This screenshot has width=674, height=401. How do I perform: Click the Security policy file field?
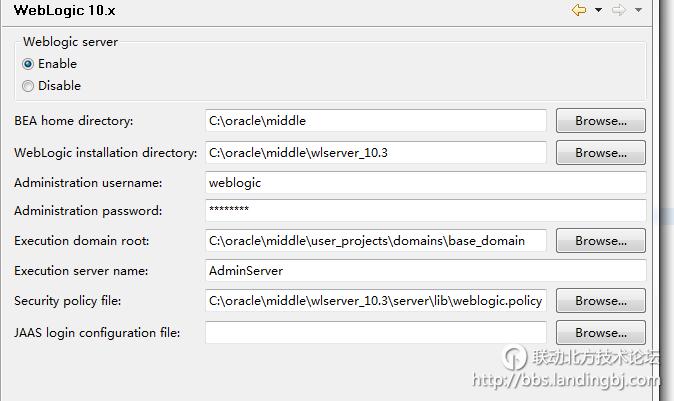[375, 301]
